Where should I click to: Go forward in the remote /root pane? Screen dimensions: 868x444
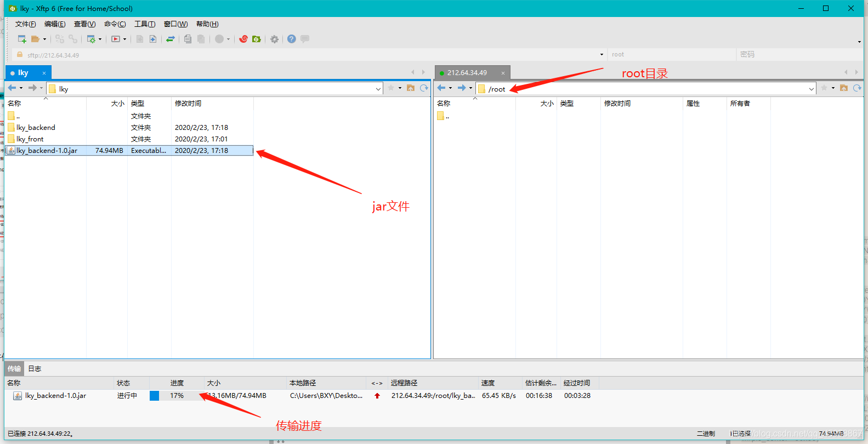coord(462,88)
